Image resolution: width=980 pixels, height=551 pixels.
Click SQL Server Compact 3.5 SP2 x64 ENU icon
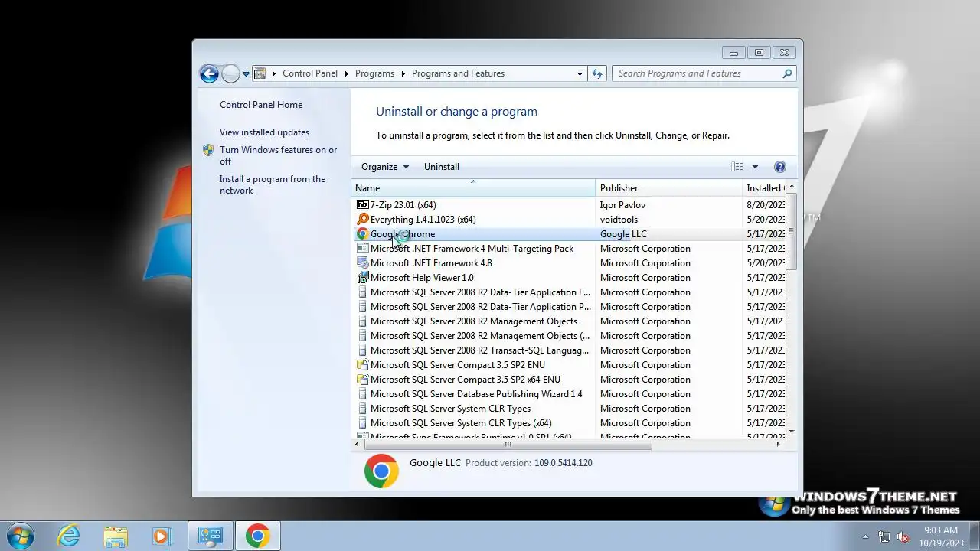(x=363, y=380)
